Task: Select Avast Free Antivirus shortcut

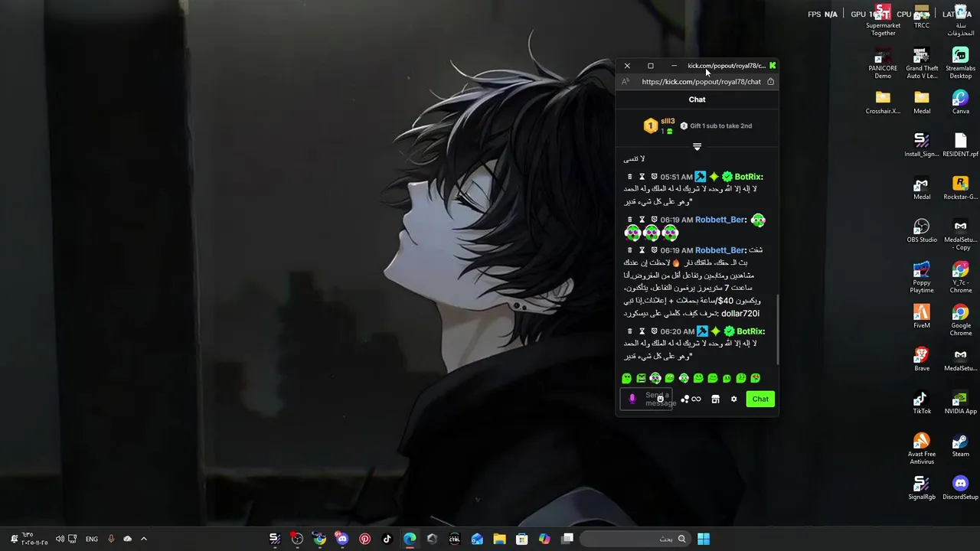Action: 922,448
